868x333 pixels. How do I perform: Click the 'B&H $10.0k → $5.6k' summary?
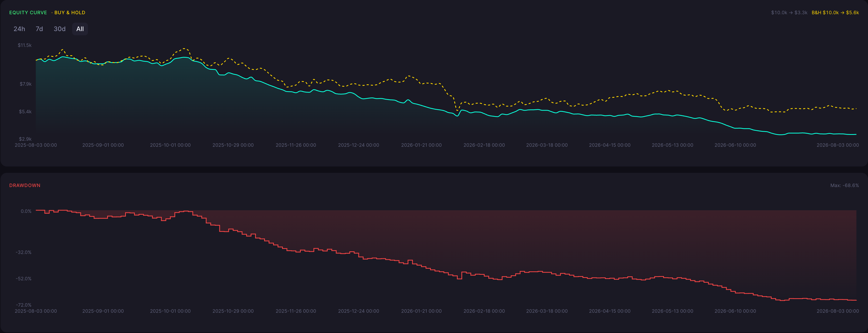coord(835,12)
